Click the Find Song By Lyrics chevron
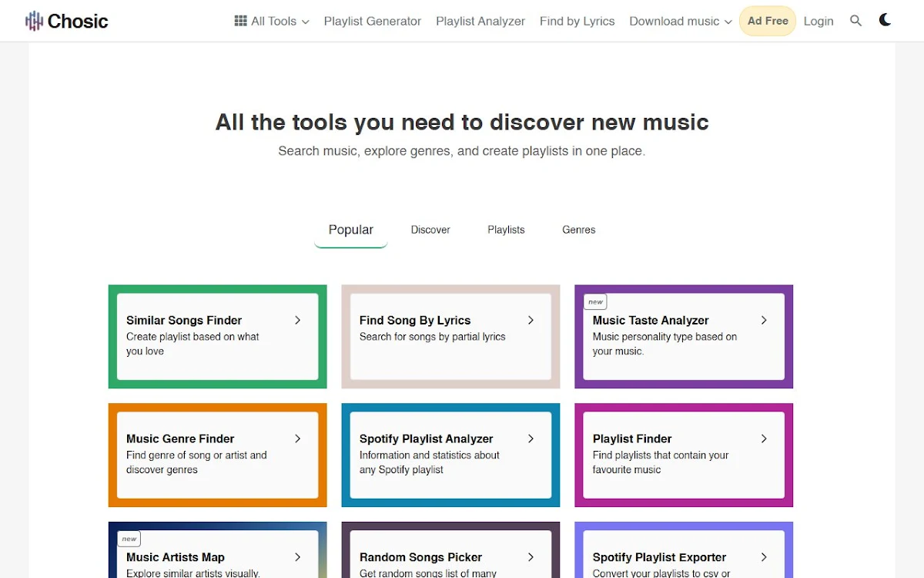This screenshot has width=924, height=578. pos(531,320)
